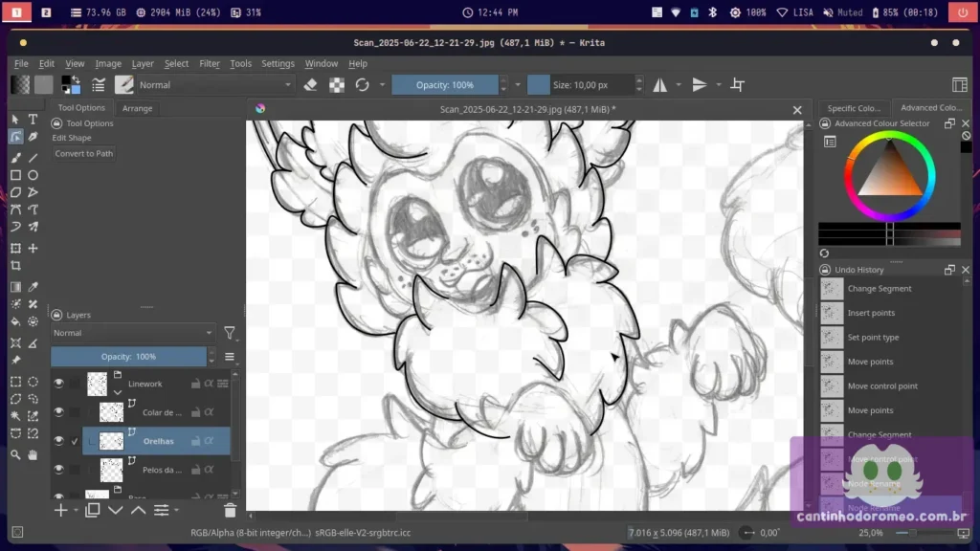
Task: Open the layers panel options hamburger menu
Action: [230, 357]
